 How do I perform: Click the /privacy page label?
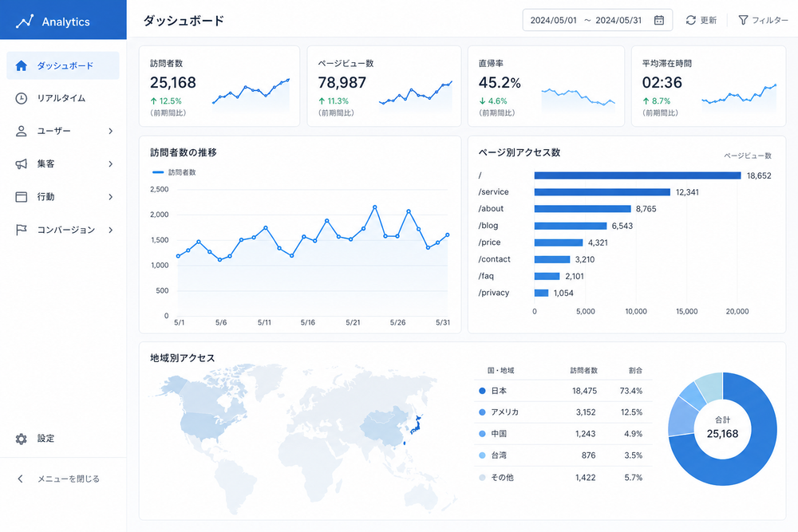pyautogui.click(x=494, y=293)
